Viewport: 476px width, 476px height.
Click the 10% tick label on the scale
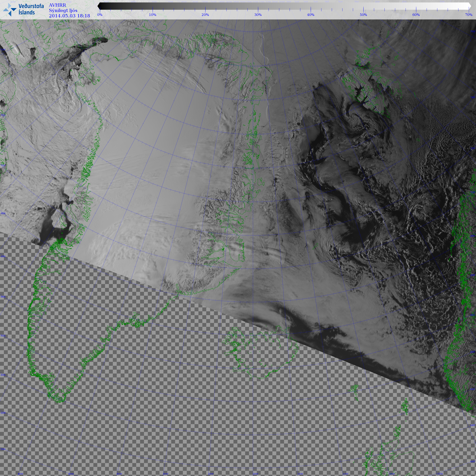coord(153,15)
